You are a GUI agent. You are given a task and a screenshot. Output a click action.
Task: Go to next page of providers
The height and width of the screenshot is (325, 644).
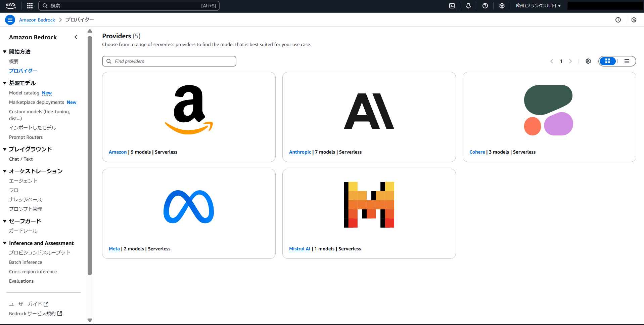pyautogui.click(x=570, y=61)
